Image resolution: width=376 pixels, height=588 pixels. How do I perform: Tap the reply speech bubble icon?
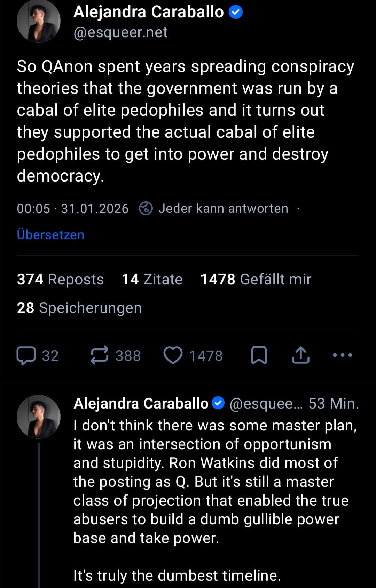[26, 355]
